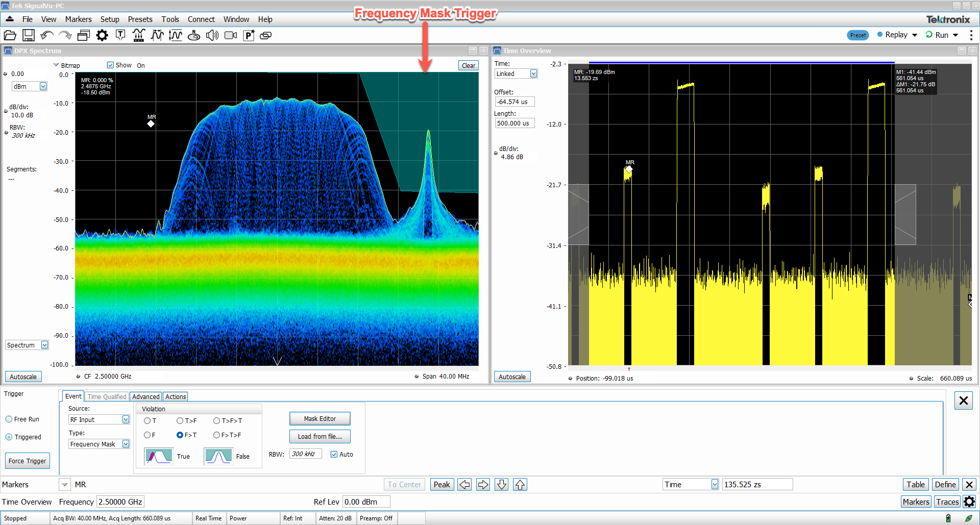The width and height of the screenshot is (980, 525).
Task: Switch to the Advanced trigger tab
Action: point(145,397)
